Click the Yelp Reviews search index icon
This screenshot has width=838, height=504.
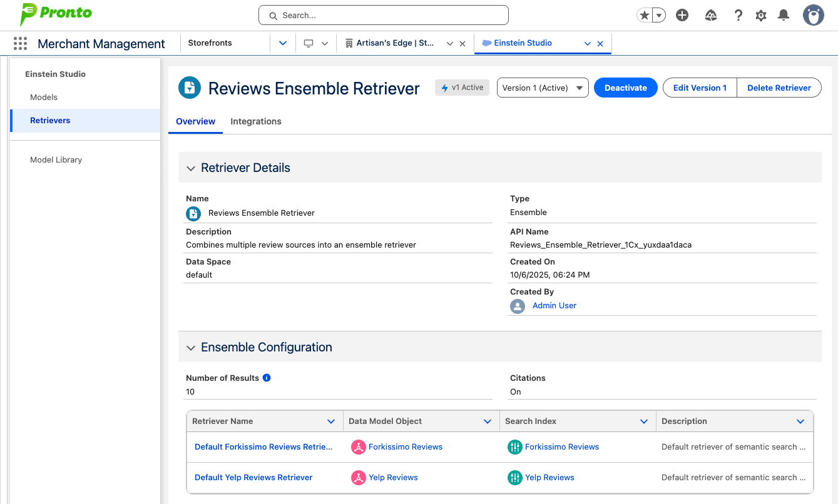point(514,477)
